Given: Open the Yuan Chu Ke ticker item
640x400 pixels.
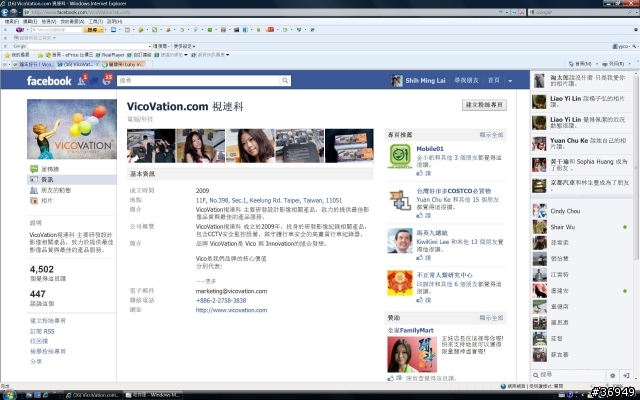Looking at the screenshot, I should click(582, 144).
